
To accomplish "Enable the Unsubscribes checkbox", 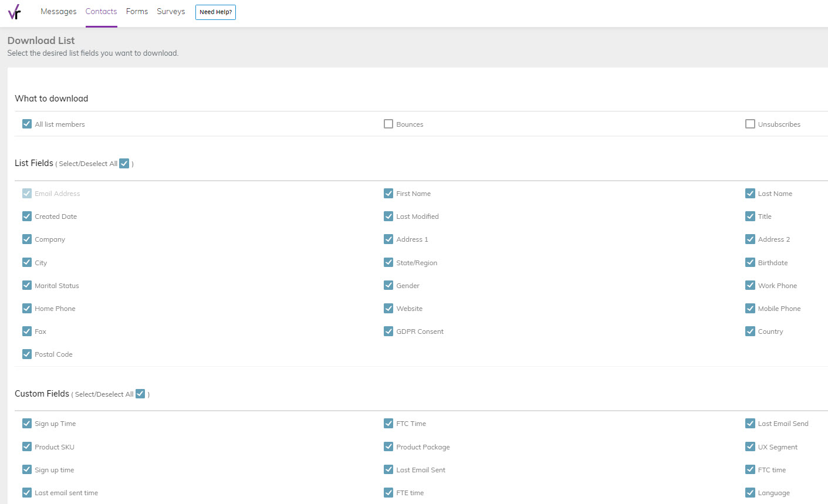I will click(750, 124).
